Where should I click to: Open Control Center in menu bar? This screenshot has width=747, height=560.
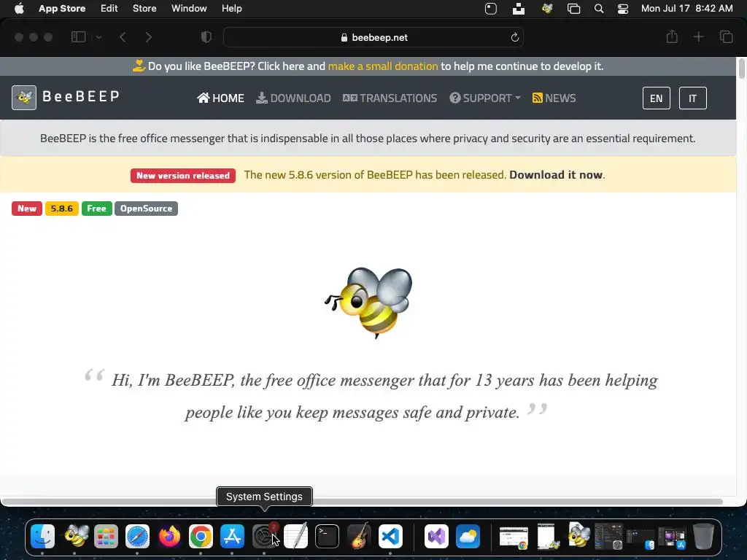pyautogui.click(x=623, y=9)
